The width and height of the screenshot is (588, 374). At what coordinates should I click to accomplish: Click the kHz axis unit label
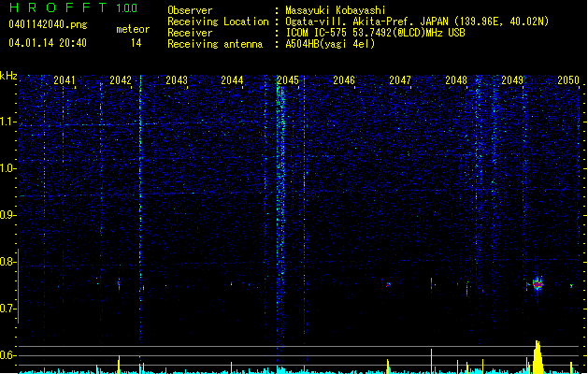[x=8, y=76]
